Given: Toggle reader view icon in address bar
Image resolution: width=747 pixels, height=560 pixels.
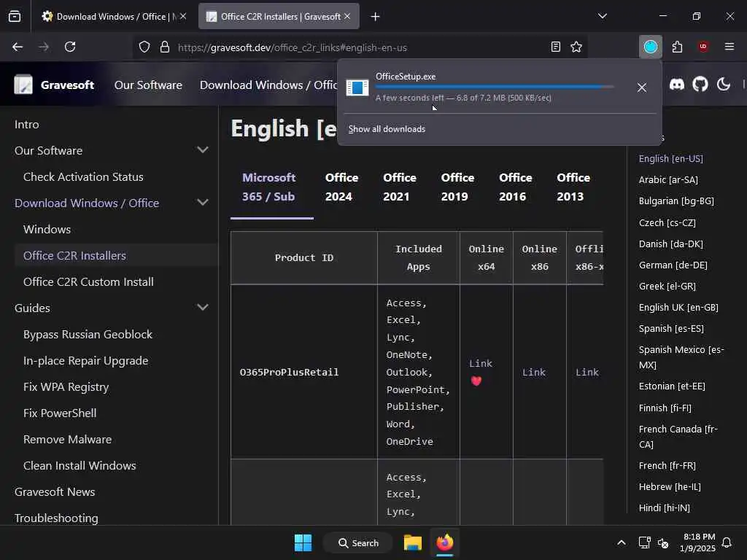Looking at the screenshot, I should (x=555, y=47).
